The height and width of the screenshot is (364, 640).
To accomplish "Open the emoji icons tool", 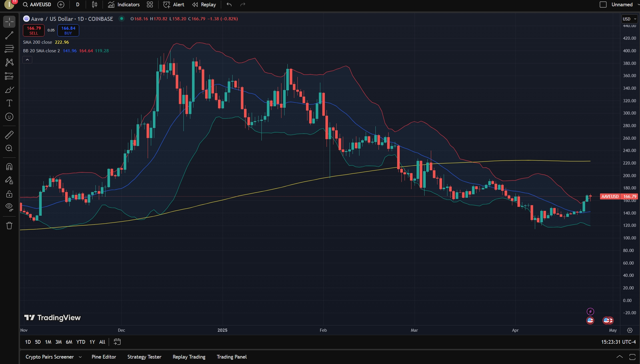I will pyautogui.click(x=9, y=117).
